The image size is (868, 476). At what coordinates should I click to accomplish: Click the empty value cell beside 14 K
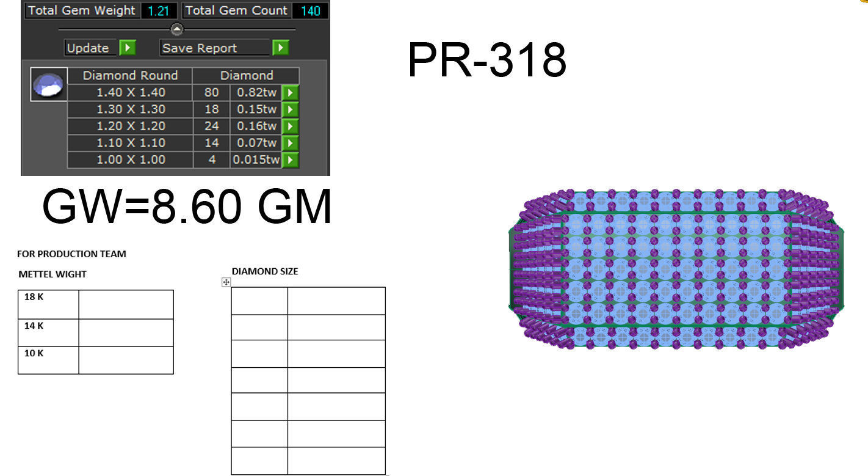click(126, 332)
